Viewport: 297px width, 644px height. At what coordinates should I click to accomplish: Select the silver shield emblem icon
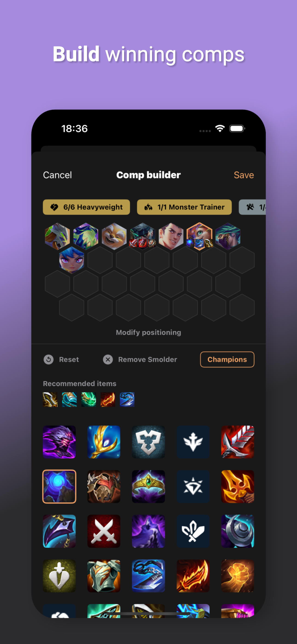pos(148,442)
